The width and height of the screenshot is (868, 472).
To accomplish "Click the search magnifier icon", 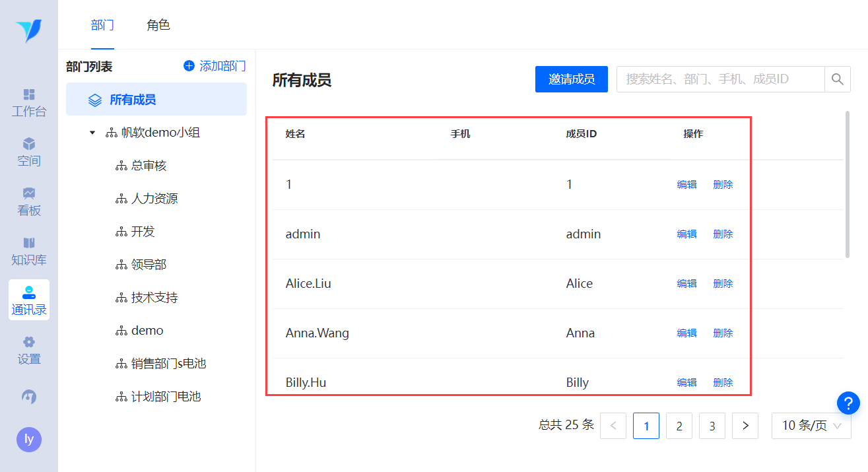I will [837, 79].
